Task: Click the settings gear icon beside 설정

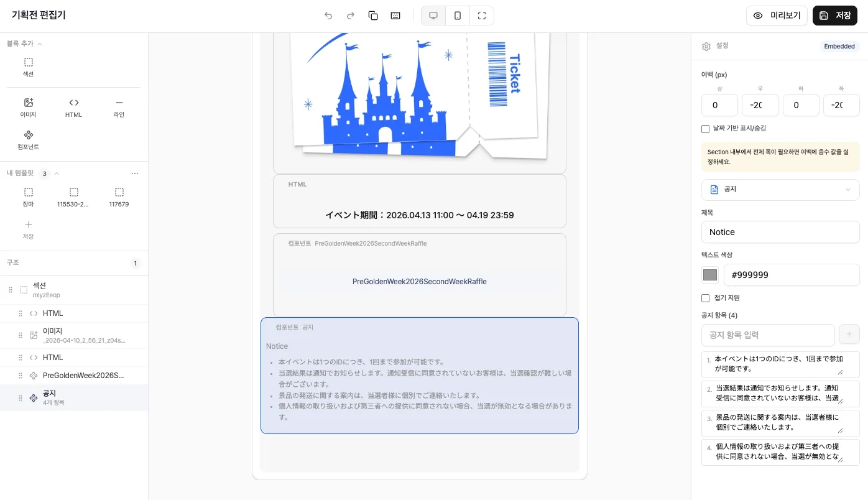Action: 706,47
